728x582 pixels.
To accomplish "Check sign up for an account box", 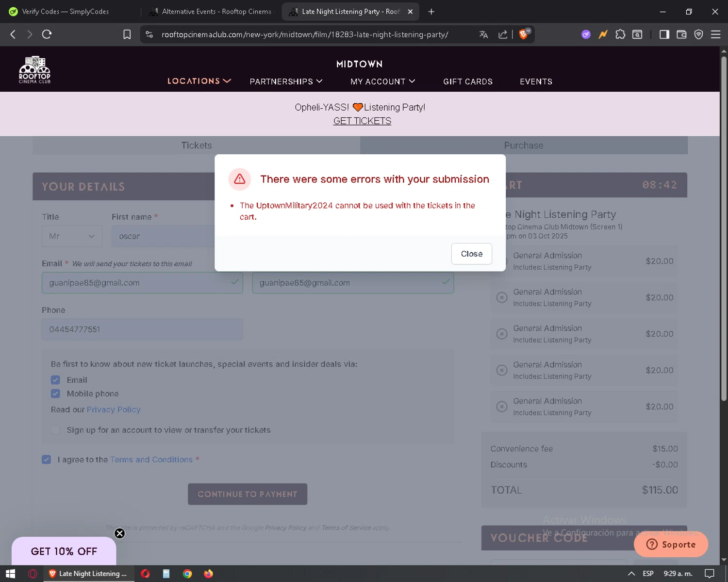I will [x=55, y=430].
